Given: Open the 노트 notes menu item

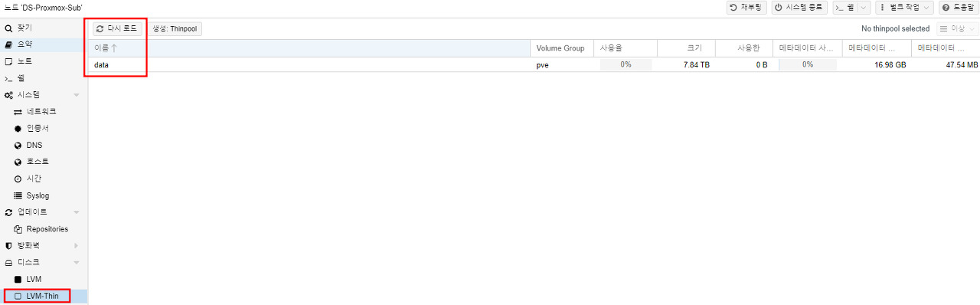Looking at the screenshot, I should 44,61.
